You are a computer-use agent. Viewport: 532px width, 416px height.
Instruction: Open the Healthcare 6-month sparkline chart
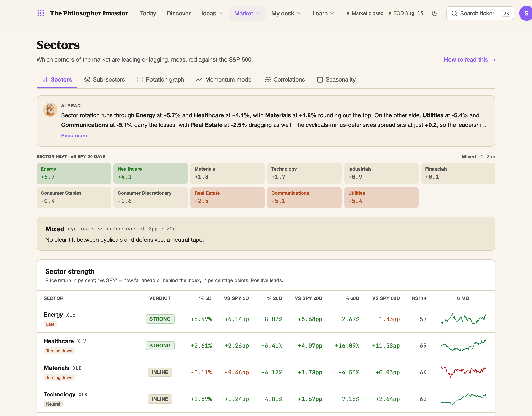pos(463,346)
